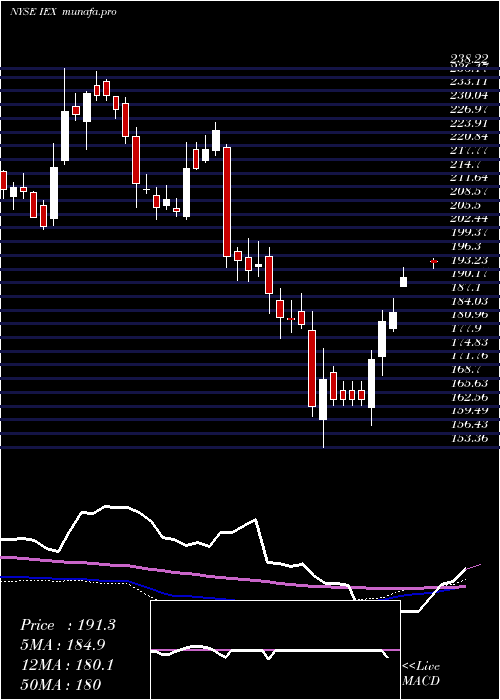Click the 193.23 price axis label
The width and height of the screenshot is (500, 700).
[468, 260]
